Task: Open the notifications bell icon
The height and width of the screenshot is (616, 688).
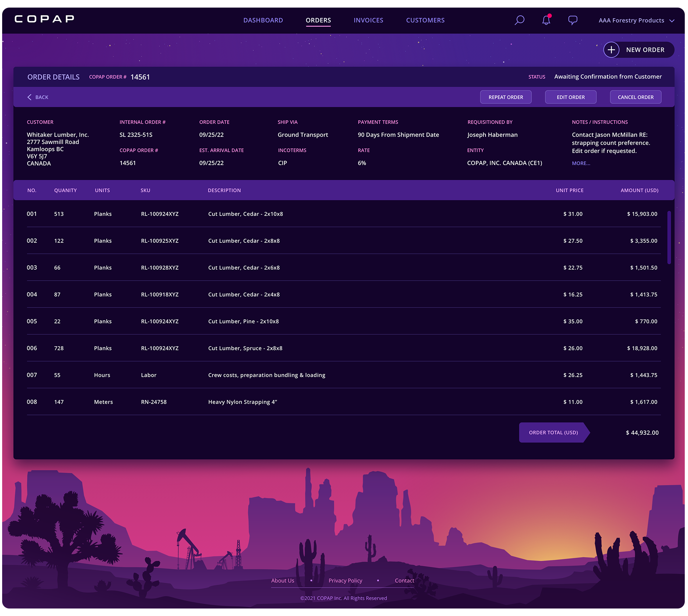Action: pyautogui.click(x=546, y=20)
